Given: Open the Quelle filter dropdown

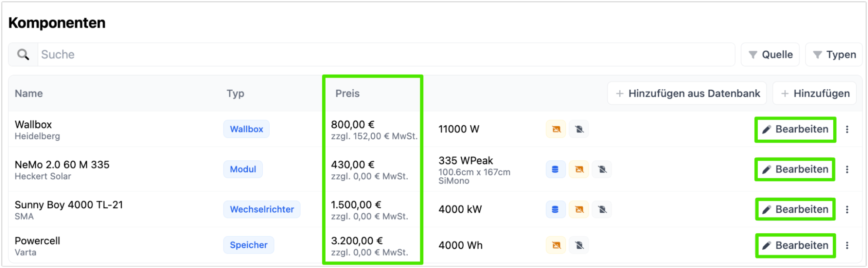Looking at the screenshot, I should 770,55.
